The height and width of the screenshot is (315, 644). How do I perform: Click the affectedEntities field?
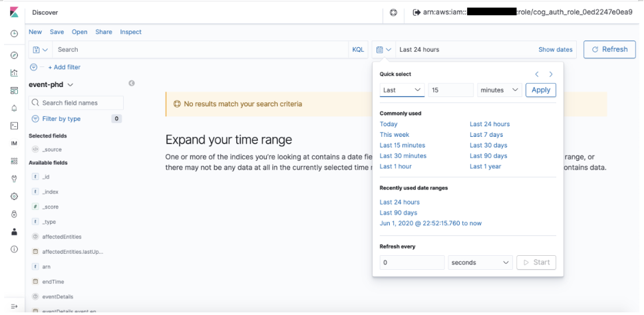tap(62, 237)
